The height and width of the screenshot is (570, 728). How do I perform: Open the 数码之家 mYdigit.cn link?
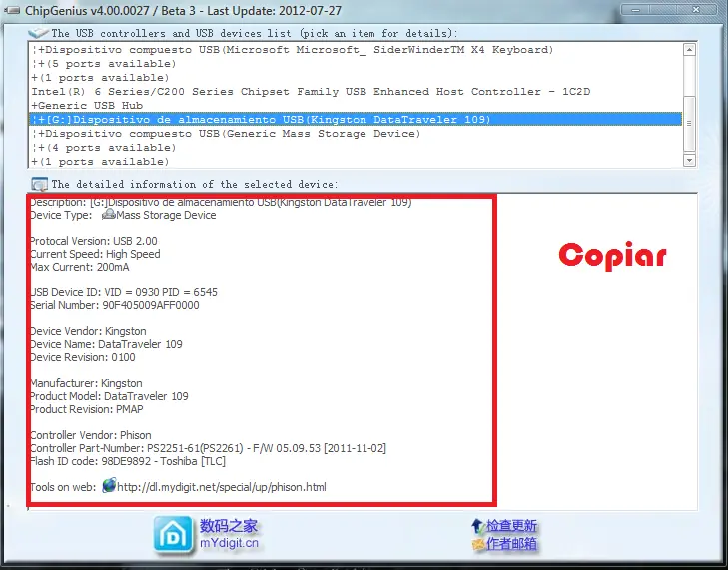click(x=229, y=534)
